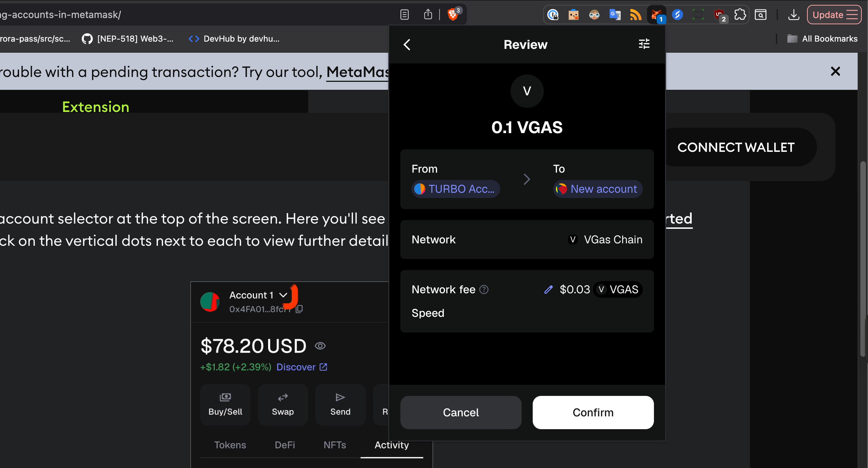Image resolution: width=868 pixels, height=468 pixels.
Task: Click the glasses-face avatar extension icon
Action: (x=594, y=15)
